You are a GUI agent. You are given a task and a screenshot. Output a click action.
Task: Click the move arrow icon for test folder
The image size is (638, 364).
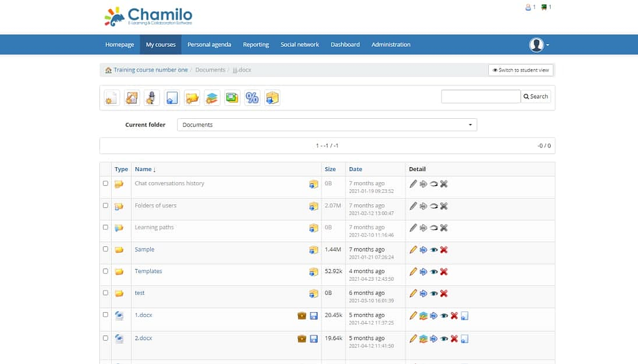pos(423,294)
